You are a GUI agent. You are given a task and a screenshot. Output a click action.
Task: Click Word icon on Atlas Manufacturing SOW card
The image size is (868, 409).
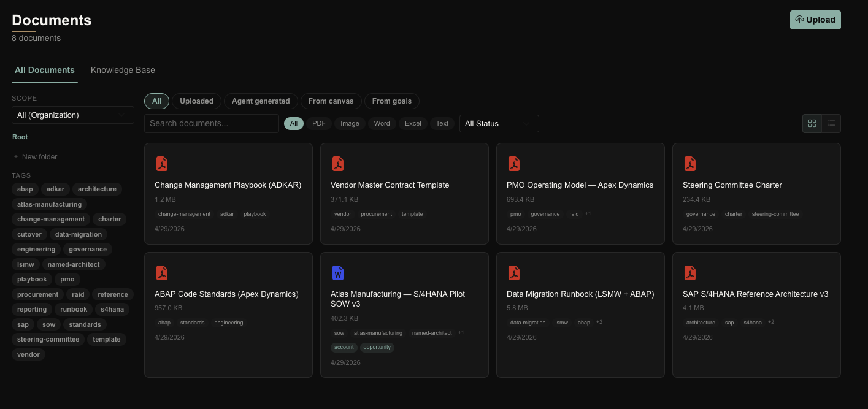click(338, 273)
